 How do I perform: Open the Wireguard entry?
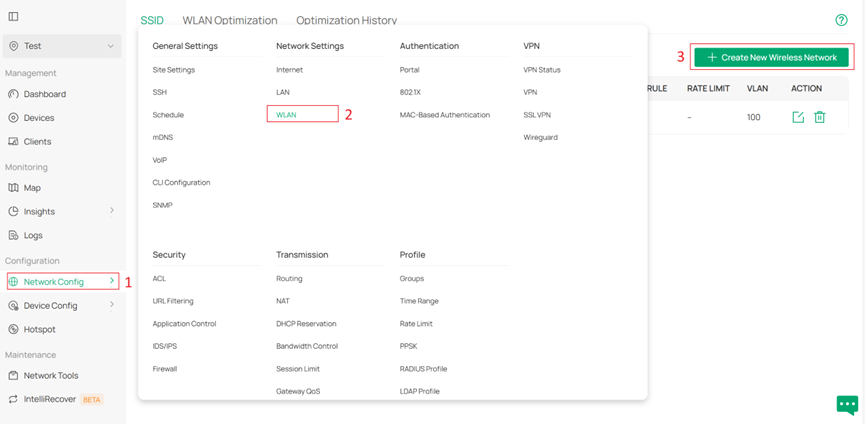click(x=540, y=137)
